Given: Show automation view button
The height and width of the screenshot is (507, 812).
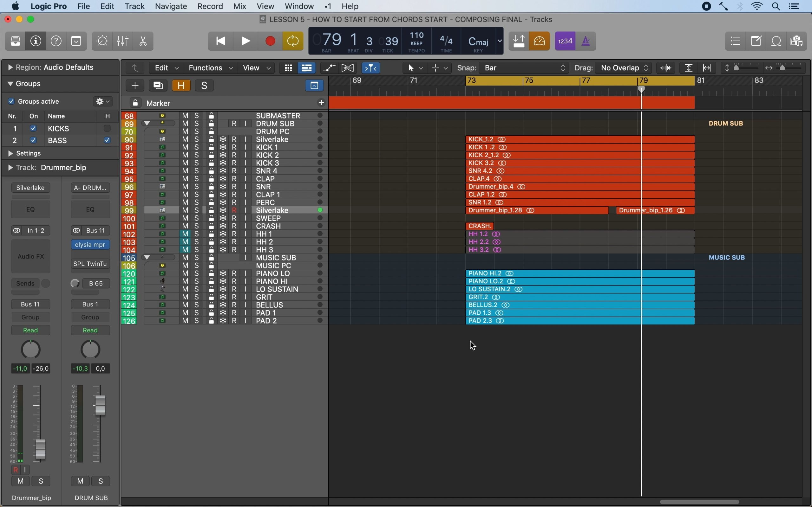Looking at the screenshot, I should click(330, 68).
